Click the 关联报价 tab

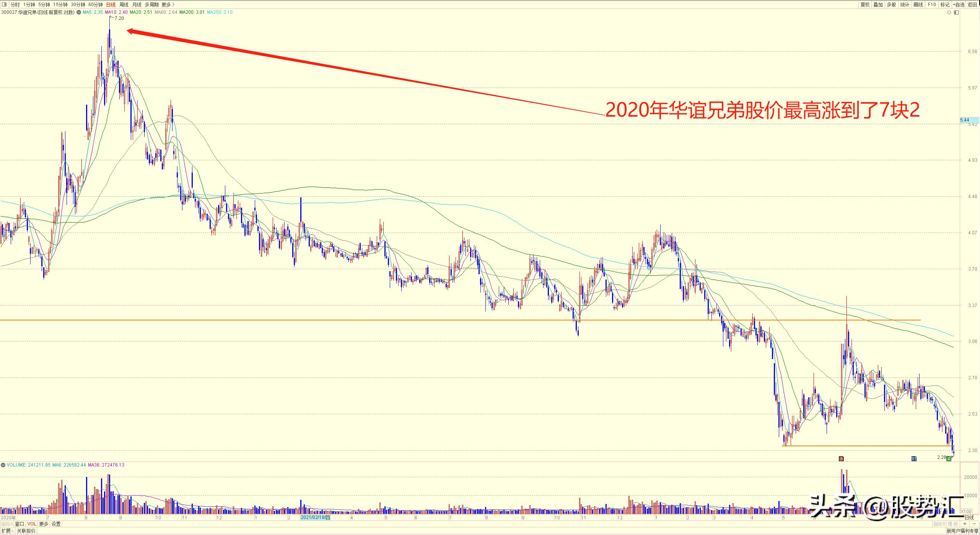click(x=26, y=531)
